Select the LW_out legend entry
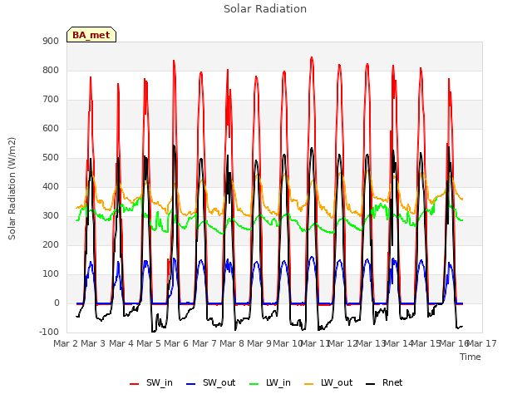The image size is (532, 399). pyautogui.click(x=328, y=382)
